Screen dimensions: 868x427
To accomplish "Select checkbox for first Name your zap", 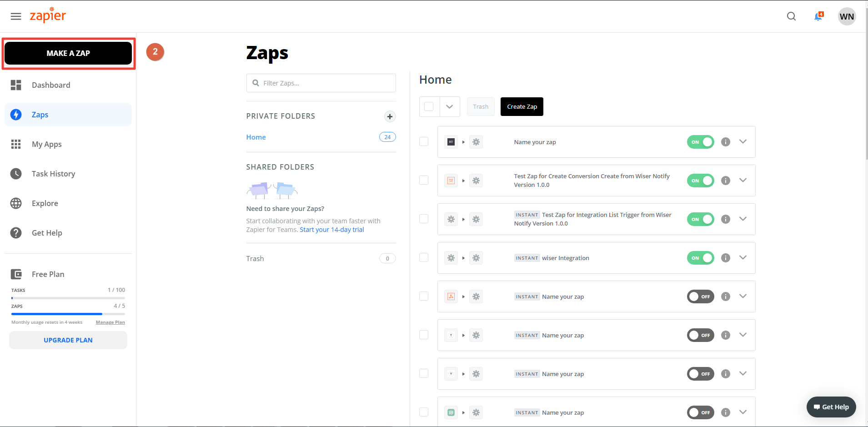I will tap(424, 141).
